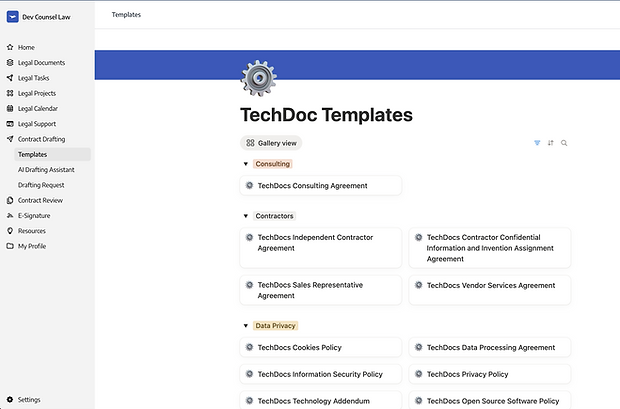Open TechDocs Information Security Policy
This screenshot has height=409, width=620.
point(321,374)
